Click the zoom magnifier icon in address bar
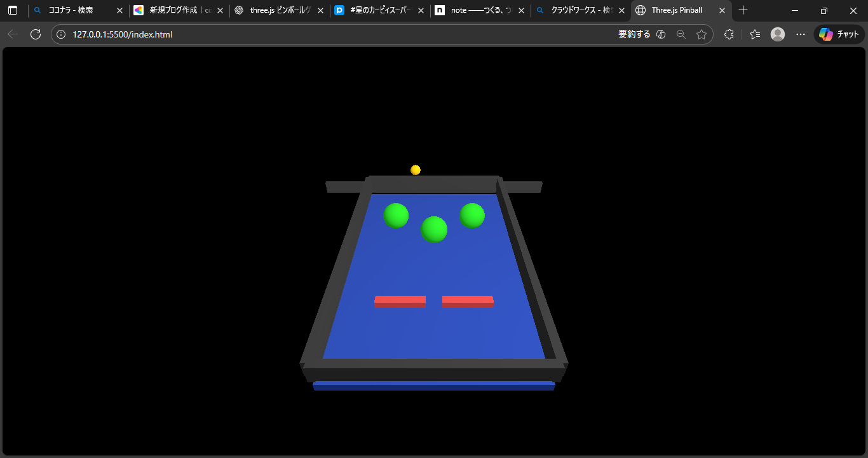The image size is (868, 458). (681, 34)
